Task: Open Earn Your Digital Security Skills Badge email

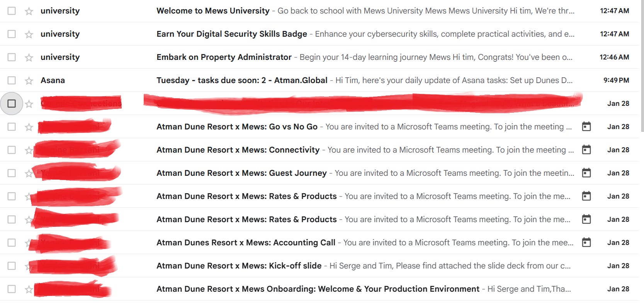Action: (319, 34)
